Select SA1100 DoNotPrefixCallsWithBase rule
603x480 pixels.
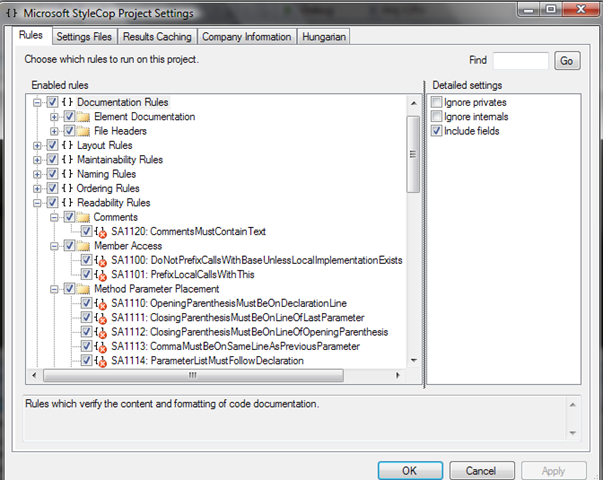(x=257, y=261)
